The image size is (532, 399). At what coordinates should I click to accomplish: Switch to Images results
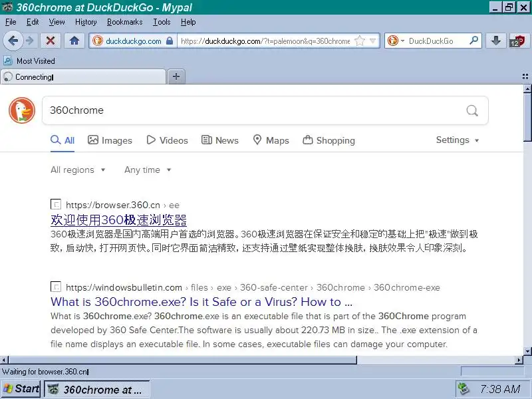(110, 140)
